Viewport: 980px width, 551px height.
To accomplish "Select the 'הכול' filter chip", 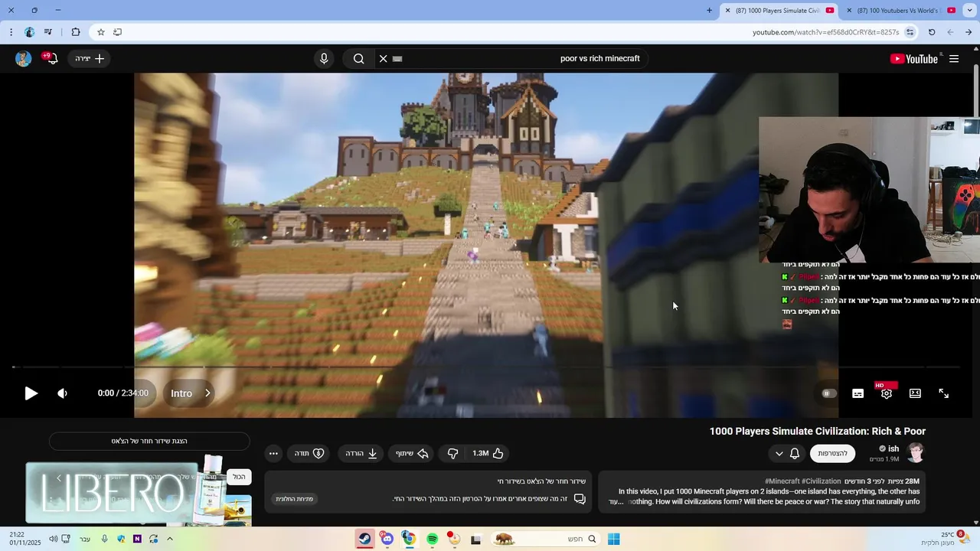I will pos(239,477).
